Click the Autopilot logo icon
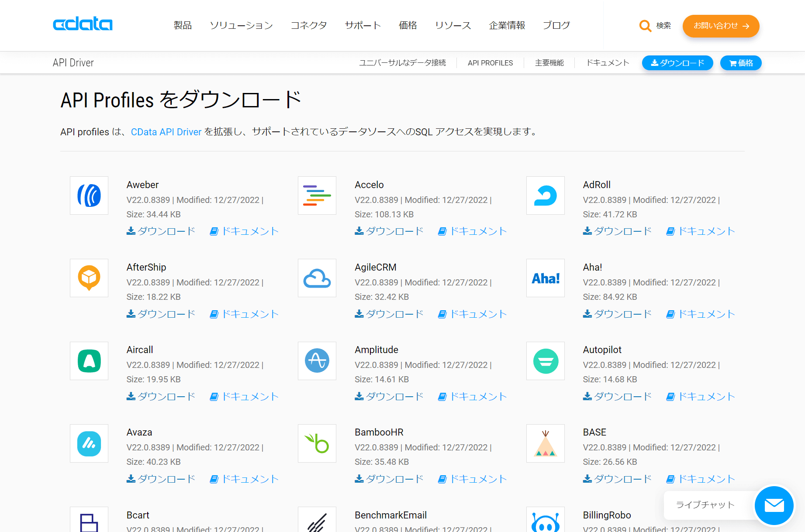The width and height of the screenshot is (805, 532). coord(546,361)
